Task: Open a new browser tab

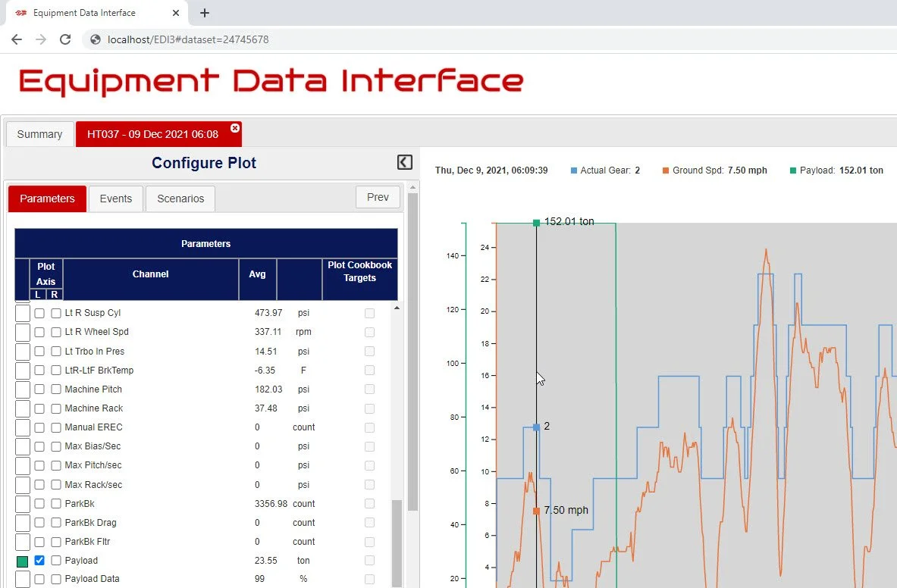Action: pos(204,13)
